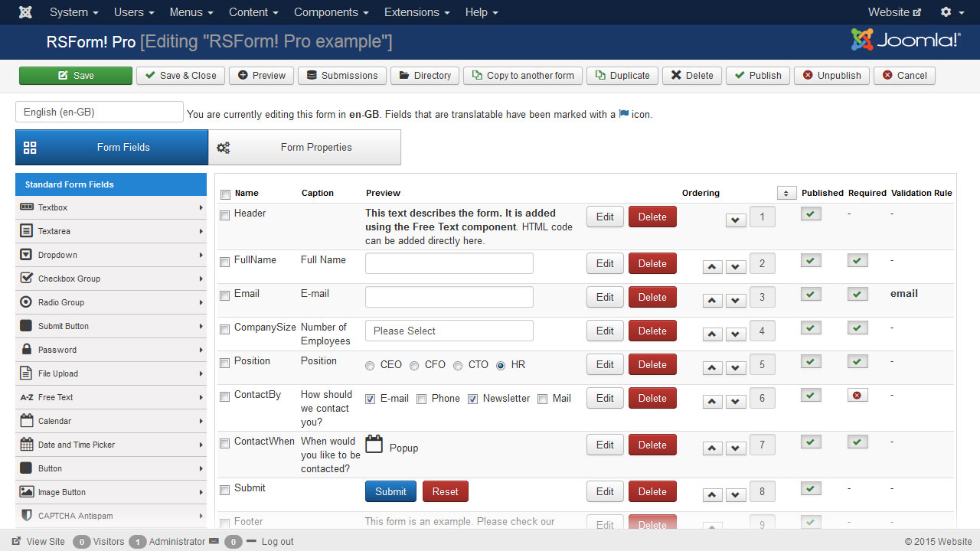980x551 pixels.
Task: Move Header field down with arrow
Action: coord(736,220)
